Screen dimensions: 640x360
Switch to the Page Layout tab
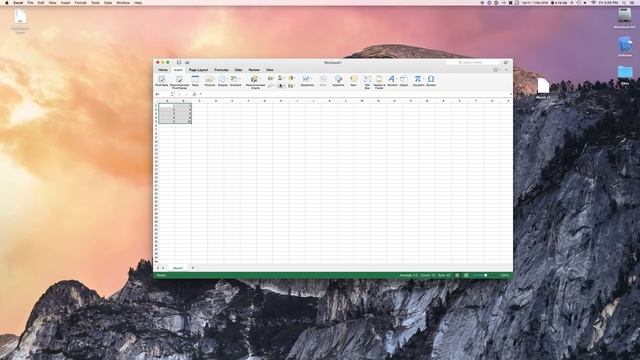tap(198, 70)
